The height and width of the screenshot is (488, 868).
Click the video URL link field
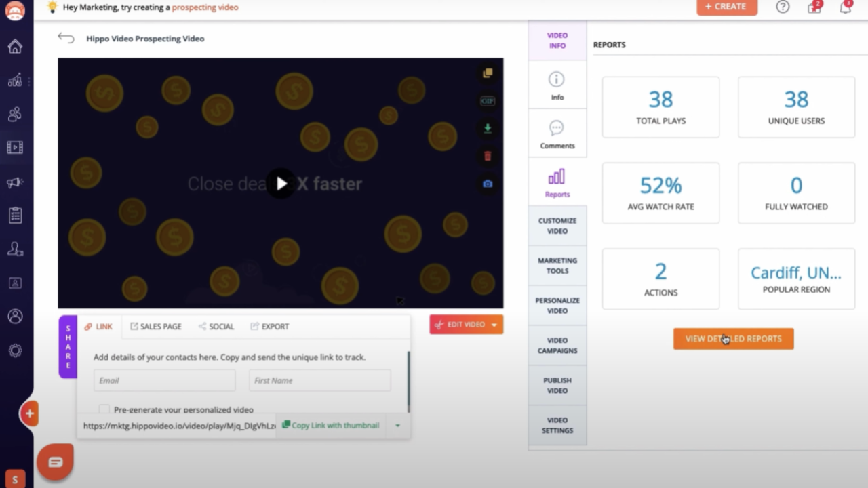point(178,426)
